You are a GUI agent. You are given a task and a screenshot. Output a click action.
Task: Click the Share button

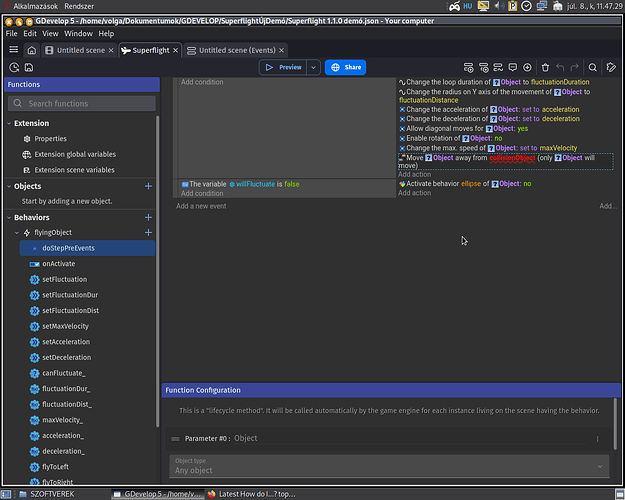click(x=345, y=67)
